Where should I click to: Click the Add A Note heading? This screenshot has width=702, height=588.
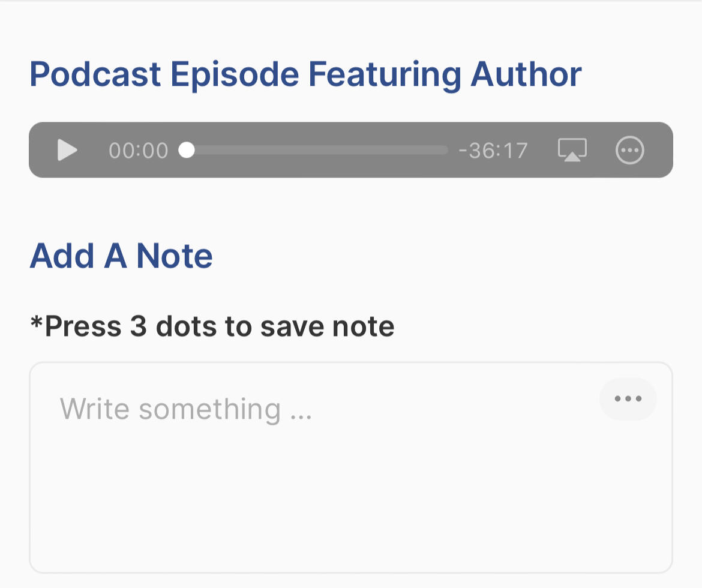tap(121, 256)
